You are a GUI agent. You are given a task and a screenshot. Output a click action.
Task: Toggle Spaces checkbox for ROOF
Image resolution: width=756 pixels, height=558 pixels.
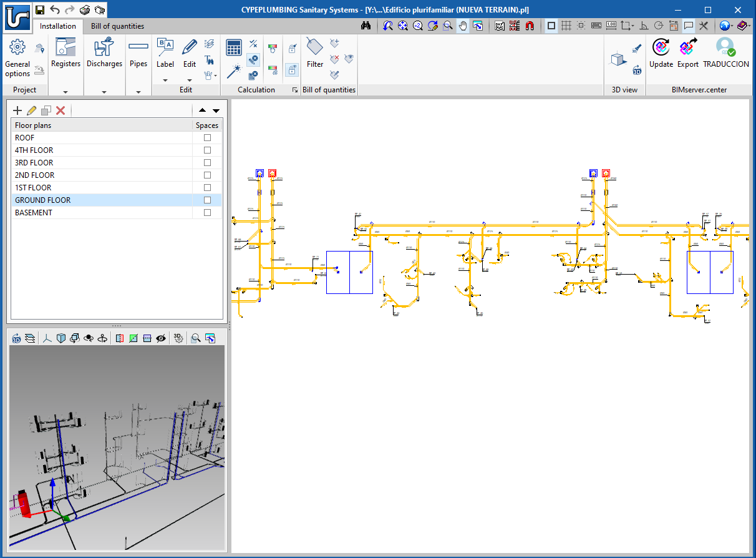point(208,137)
